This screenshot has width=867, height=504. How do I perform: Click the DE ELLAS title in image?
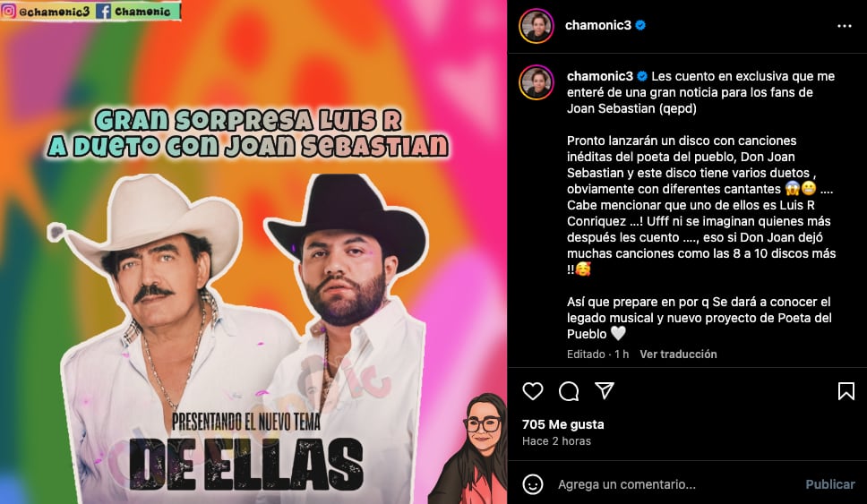[246, 465]
